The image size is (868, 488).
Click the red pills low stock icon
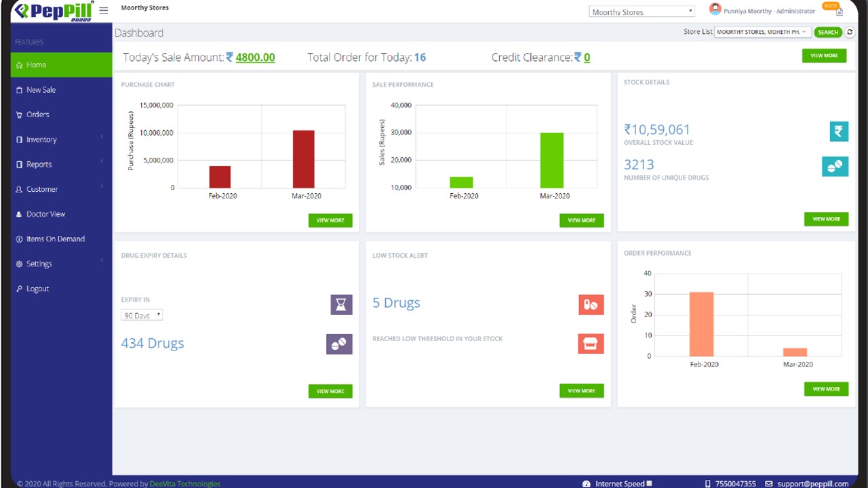pyautogui.click(x=591, y=304)
